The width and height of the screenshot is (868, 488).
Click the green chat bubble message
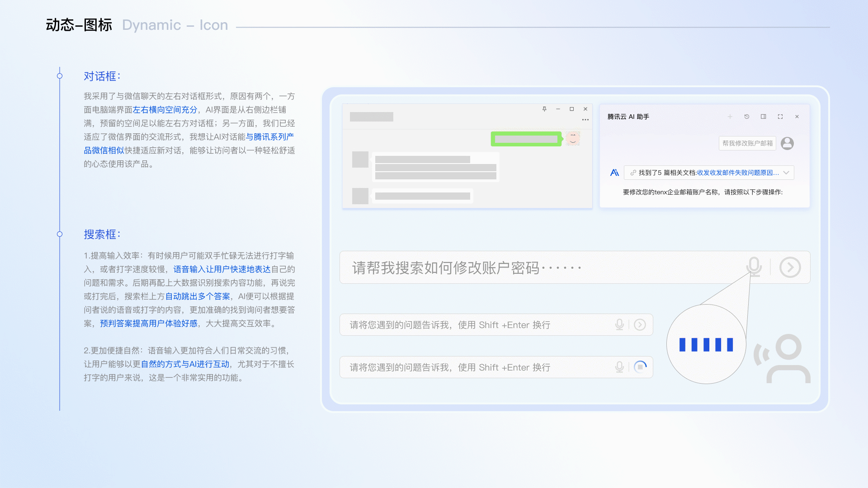(526, 139)
